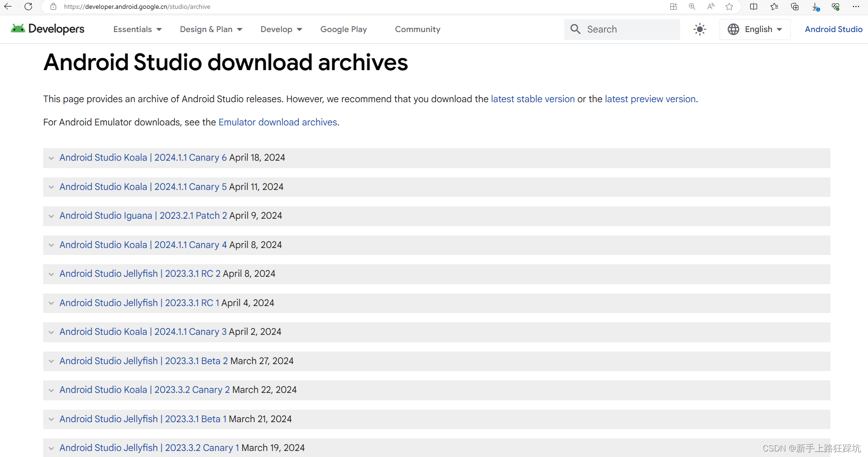The image size is (868, 457).
Task: Click the 'April 18, 2024' date text
Action: pos(257,157)
